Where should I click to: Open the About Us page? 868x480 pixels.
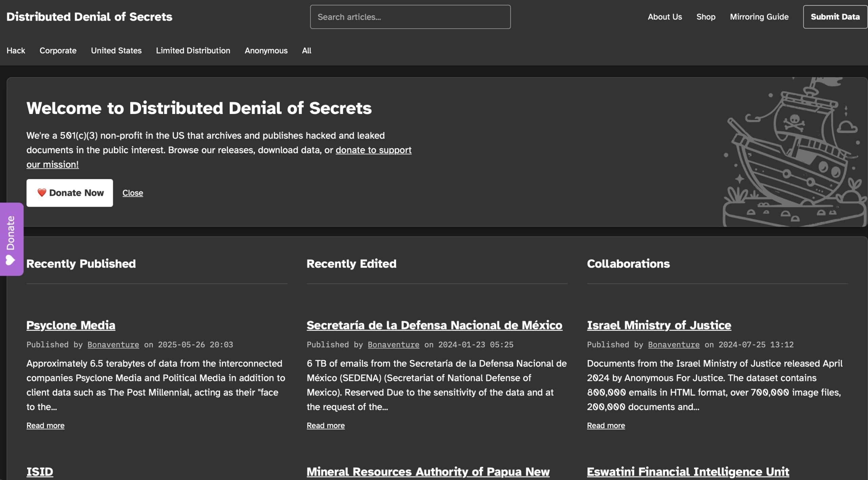tap(665, 17)
